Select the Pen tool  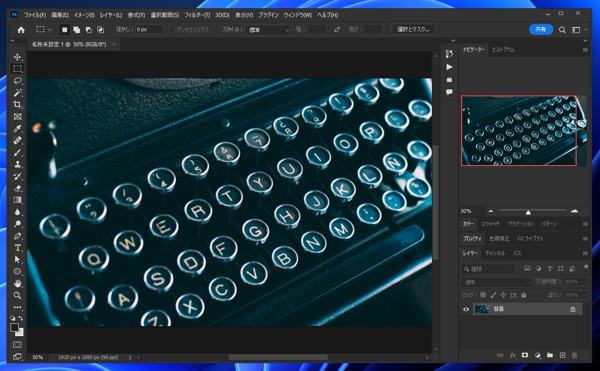18,236
